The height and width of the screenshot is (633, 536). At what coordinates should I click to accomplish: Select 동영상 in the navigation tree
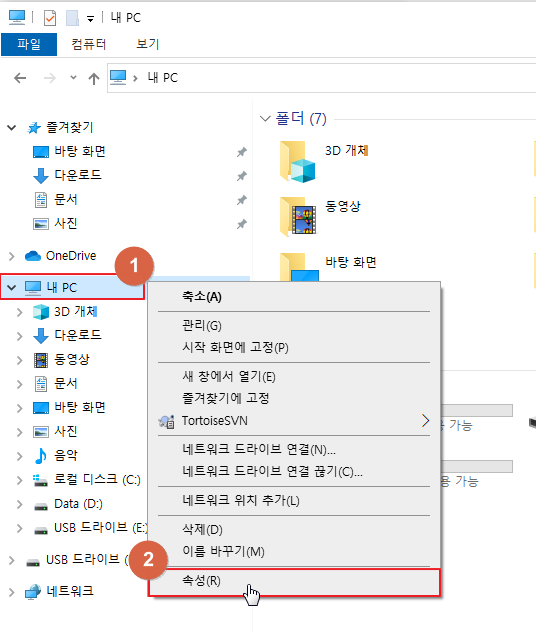72,360
